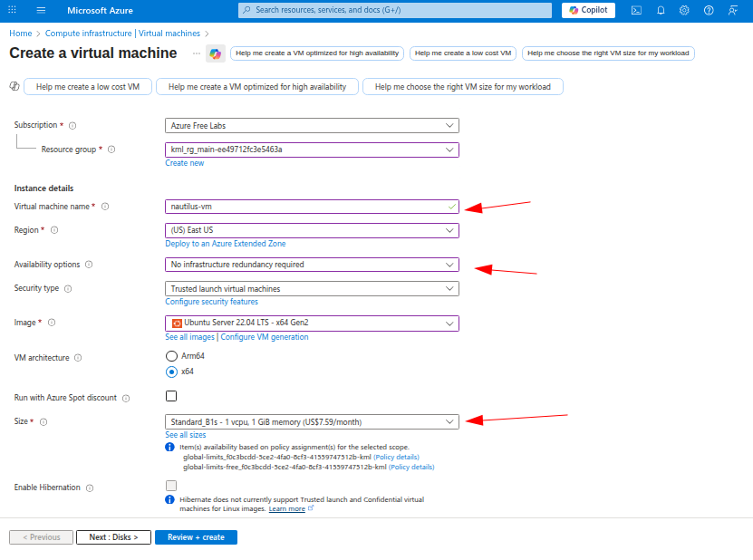Click See all images link
753x560 pixels.
click(x=189, y=337)
